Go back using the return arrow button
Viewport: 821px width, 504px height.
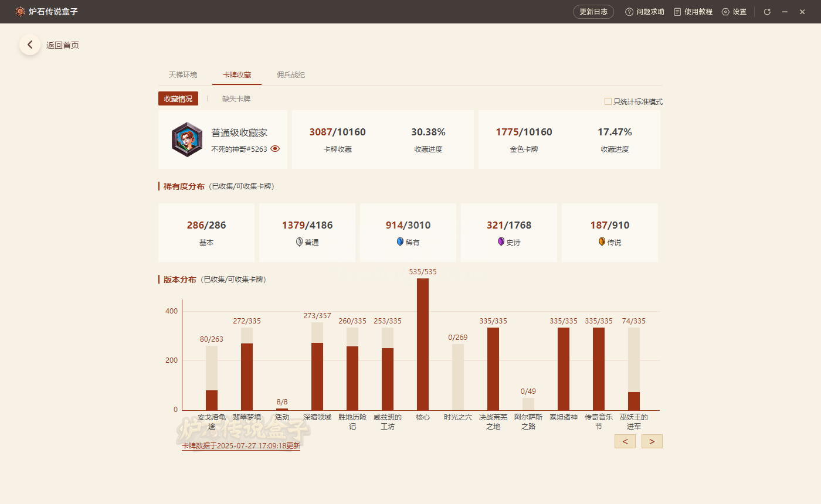click(30, 45)
